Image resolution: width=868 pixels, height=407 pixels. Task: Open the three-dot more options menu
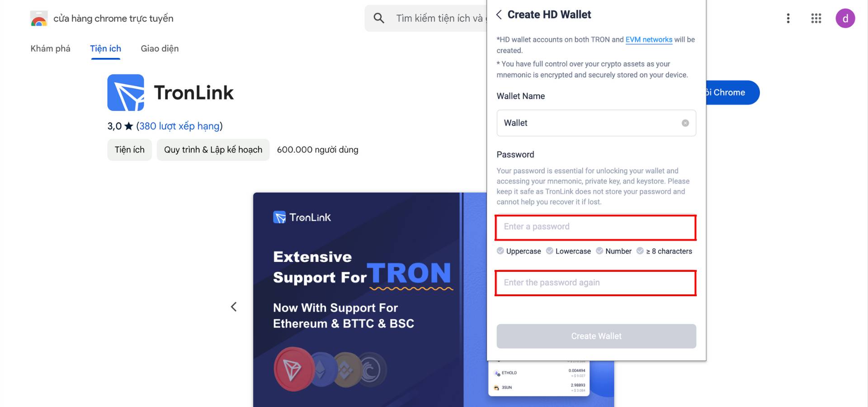click(788, 18)
